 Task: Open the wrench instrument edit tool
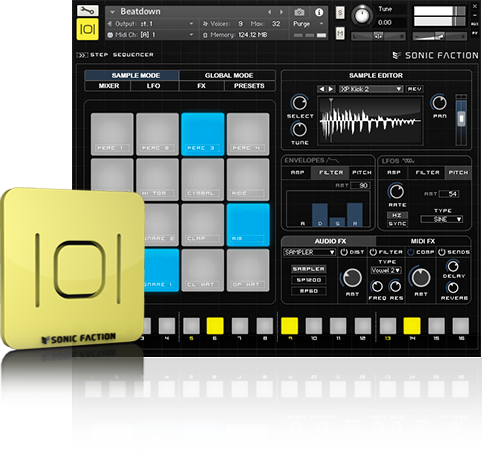pyautogui.click(x=88, y=11)
